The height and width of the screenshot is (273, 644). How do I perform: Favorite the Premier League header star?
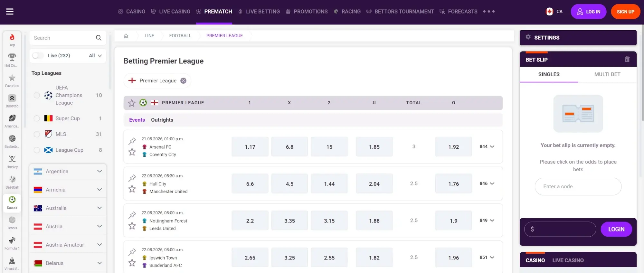point(132,103)
